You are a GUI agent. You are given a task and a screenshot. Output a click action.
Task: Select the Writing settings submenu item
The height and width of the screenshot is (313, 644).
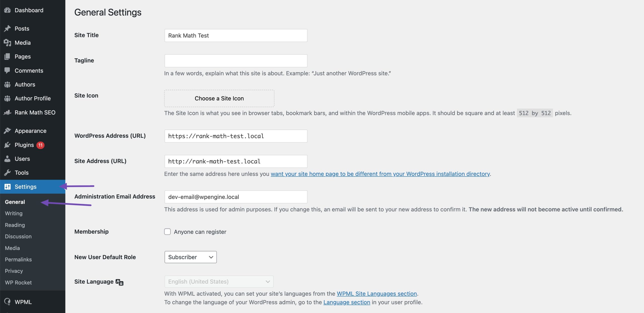[14, 213]
